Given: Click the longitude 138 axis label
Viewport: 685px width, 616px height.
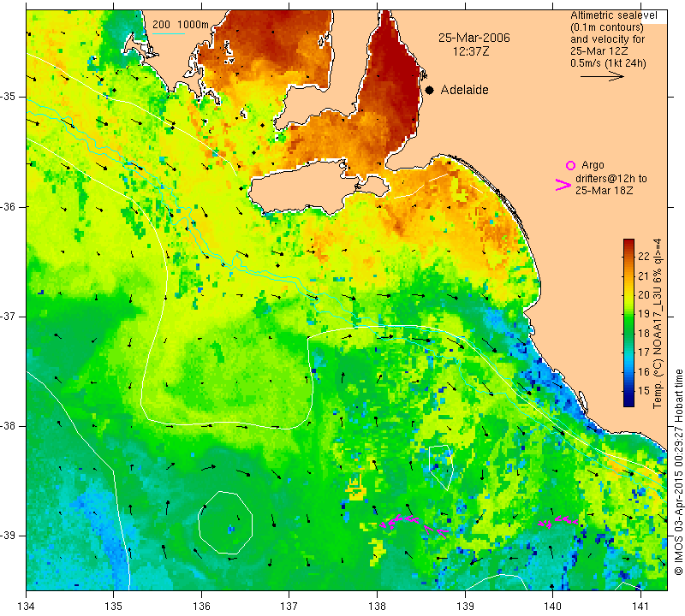Looking at the screenshot, I should (377, 607).
